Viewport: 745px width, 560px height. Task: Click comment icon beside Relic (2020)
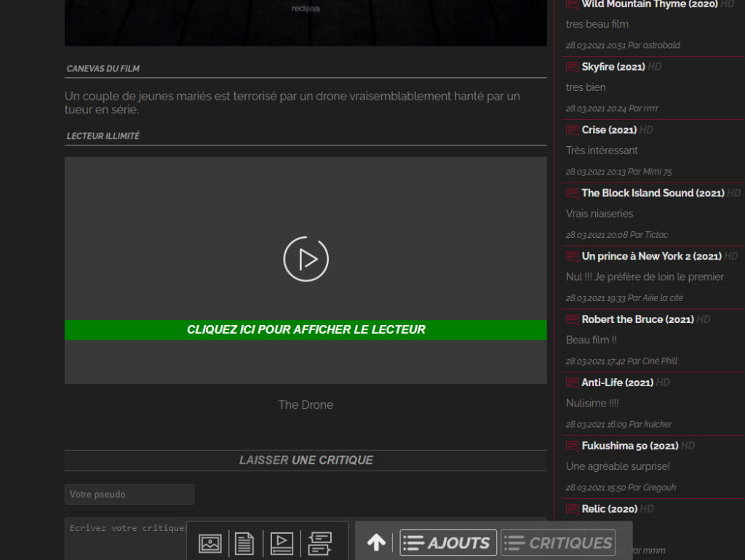[572, 509]
